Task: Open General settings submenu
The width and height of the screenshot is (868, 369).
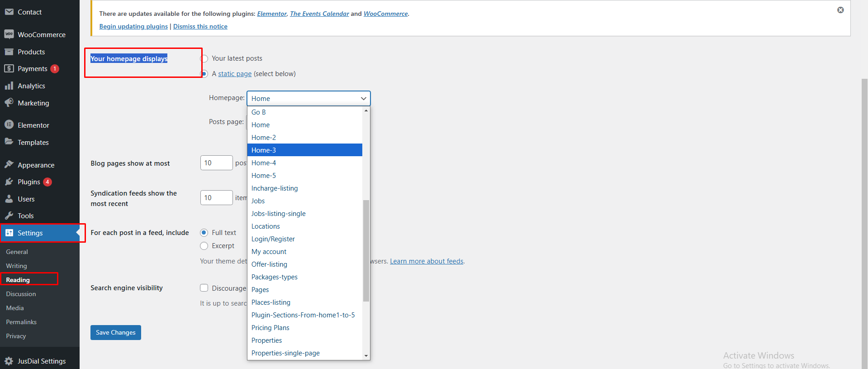Action: coord(17,252)
